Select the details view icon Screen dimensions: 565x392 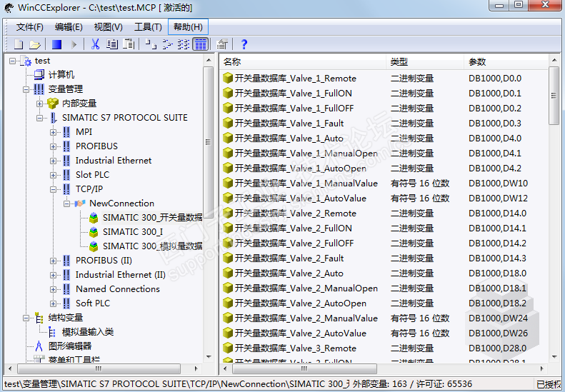click(x=200, y=44)
